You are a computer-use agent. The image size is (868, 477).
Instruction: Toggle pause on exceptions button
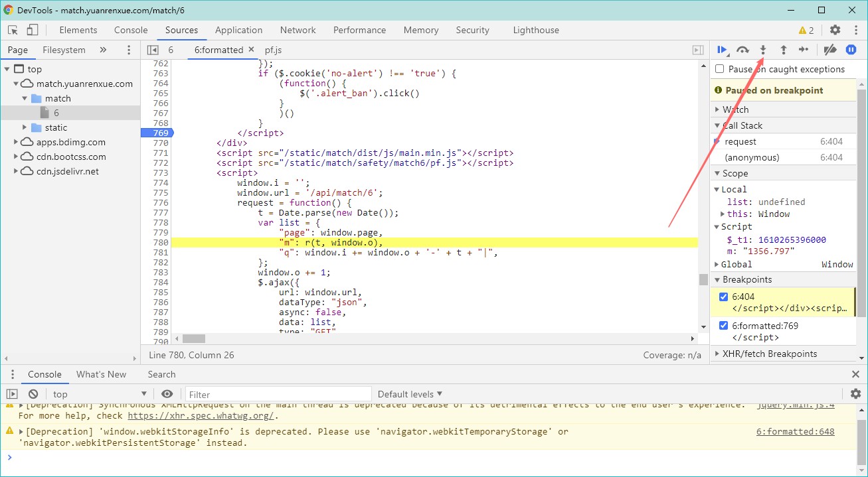pyautogui.click(x=851, y=50)
